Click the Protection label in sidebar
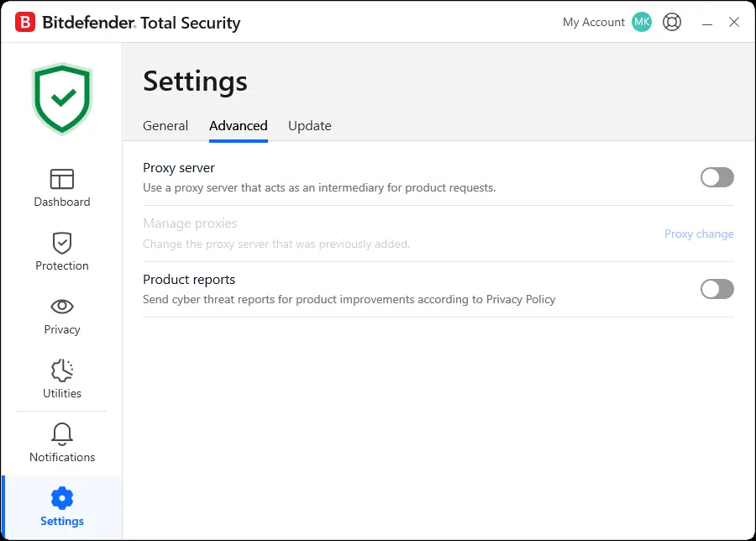Screen dimensions: 756x541 coord(61,265)
